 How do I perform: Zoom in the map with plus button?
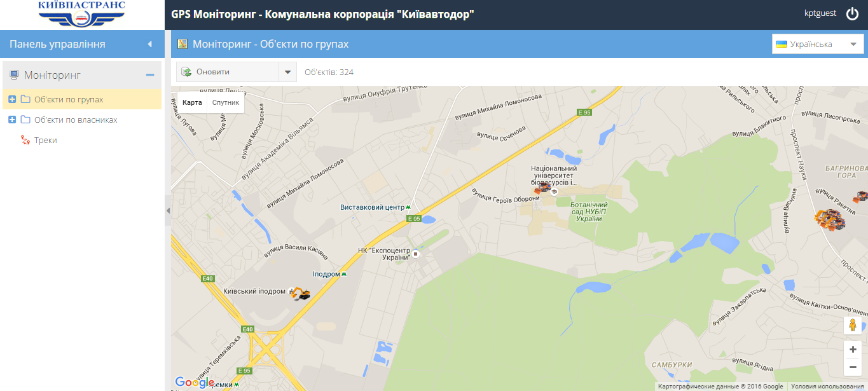853,349
